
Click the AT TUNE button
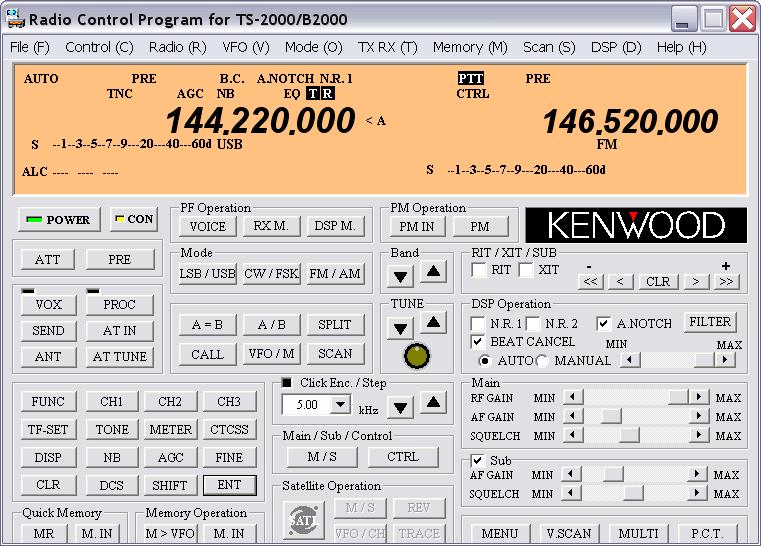(119, 357)
